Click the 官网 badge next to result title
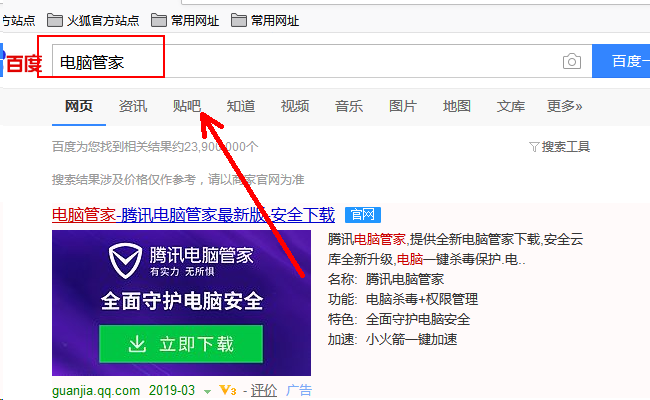This screenshot has height=400, width=650. pos(363,215)
